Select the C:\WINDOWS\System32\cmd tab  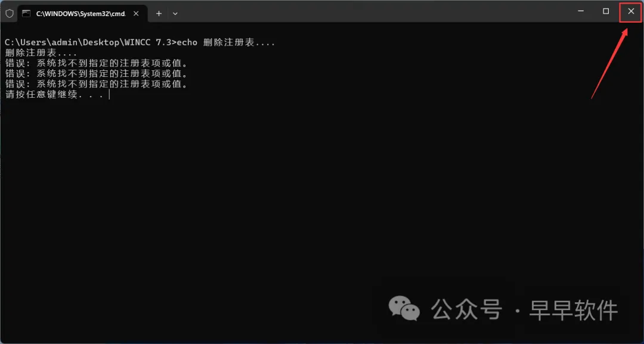(81, 13)
